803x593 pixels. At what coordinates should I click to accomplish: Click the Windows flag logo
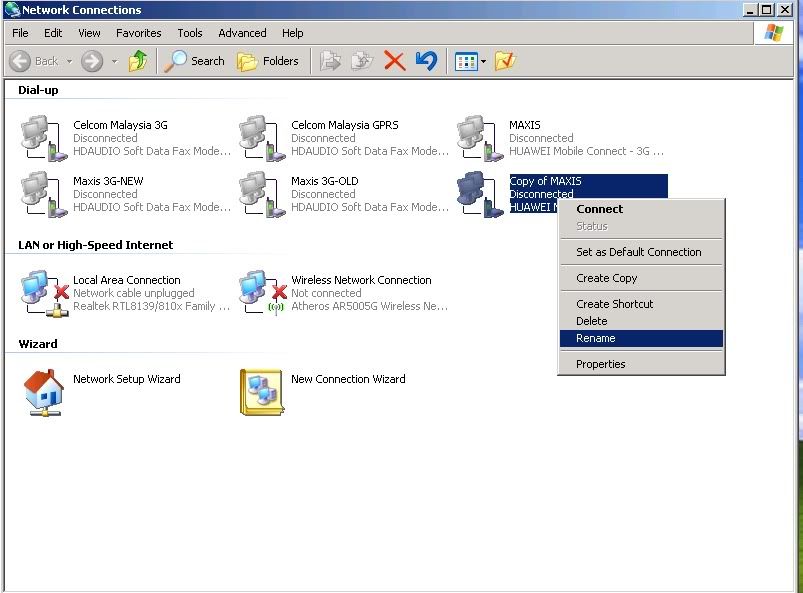pyautogui.click(x=773, y=33)
